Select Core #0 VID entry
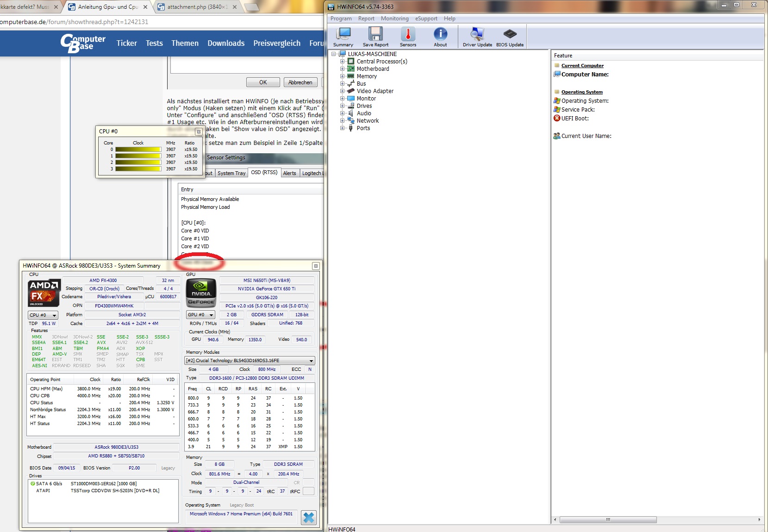 click(x=195, y=231)
